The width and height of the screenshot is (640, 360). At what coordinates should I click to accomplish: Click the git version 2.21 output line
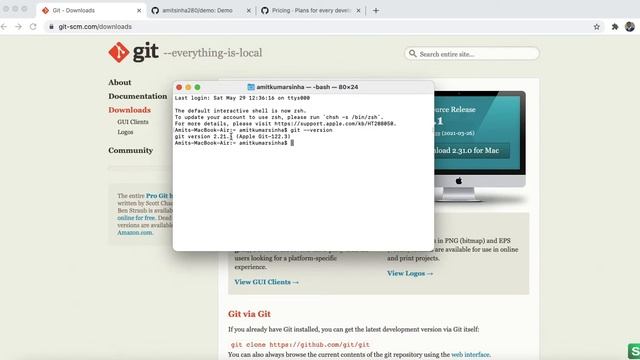tap(233, 137)
